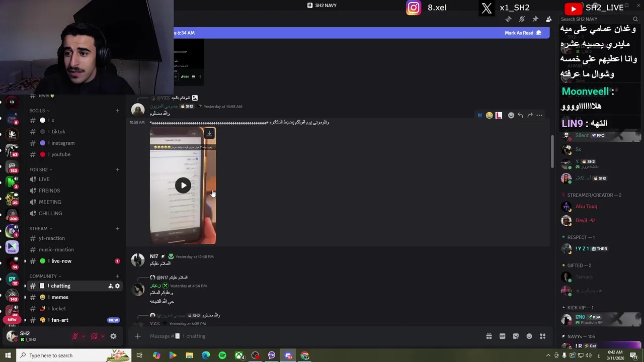Collapse the FOR SH2 category

click(x=41, y=169)
